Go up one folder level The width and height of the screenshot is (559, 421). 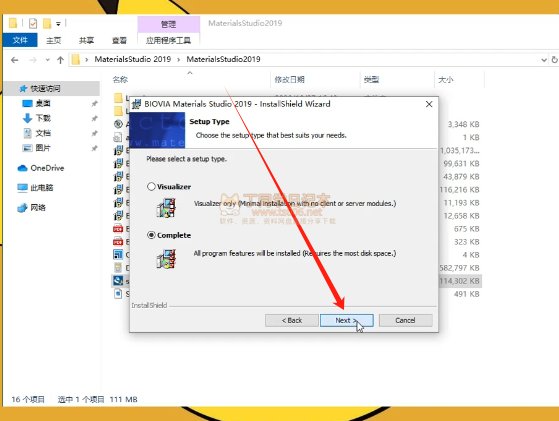60,60
